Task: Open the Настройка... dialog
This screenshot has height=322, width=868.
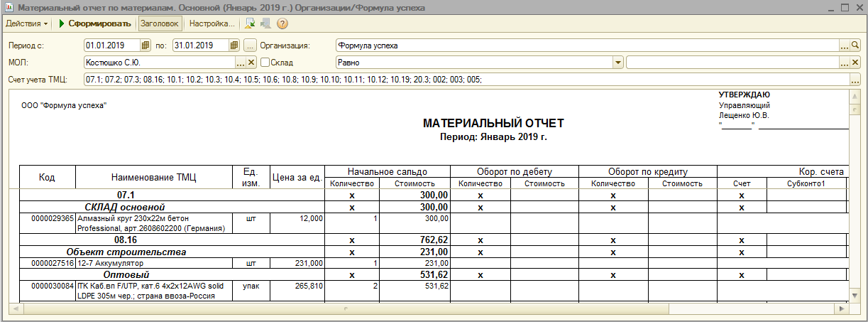Action: click(x=211, y=23)
